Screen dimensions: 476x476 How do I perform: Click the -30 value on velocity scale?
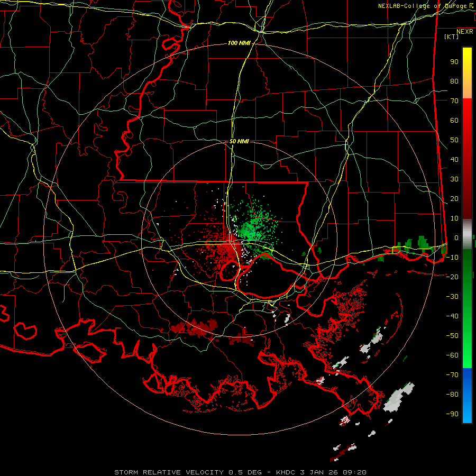(x=452, y=297)
